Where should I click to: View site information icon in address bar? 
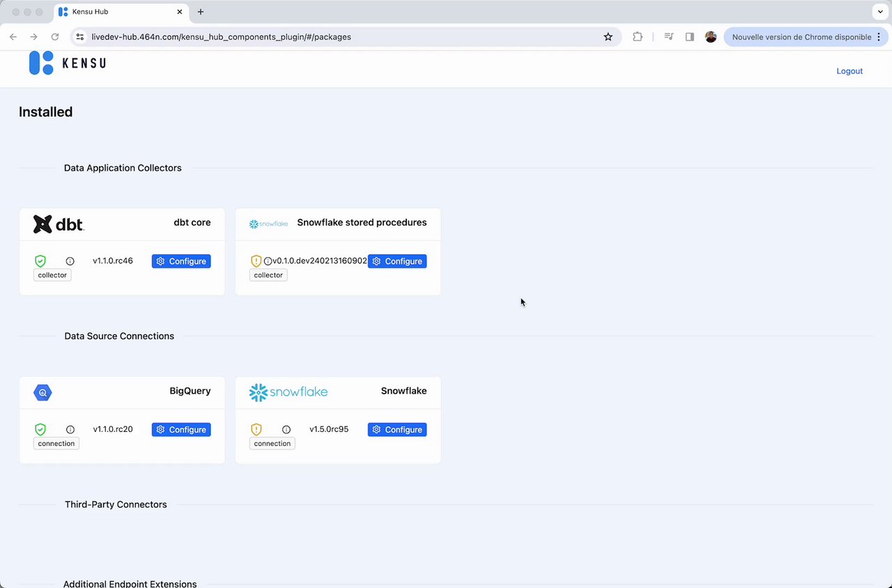[79, 37]
